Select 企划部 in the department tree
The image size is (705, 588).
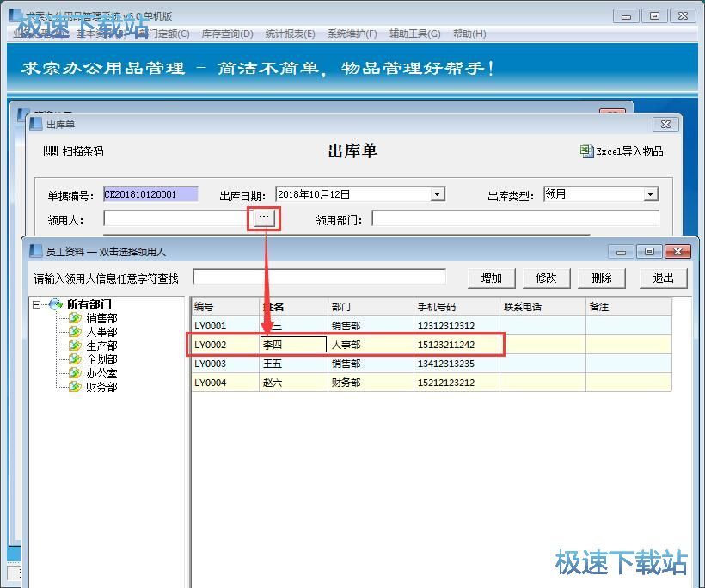click(101, 359)
